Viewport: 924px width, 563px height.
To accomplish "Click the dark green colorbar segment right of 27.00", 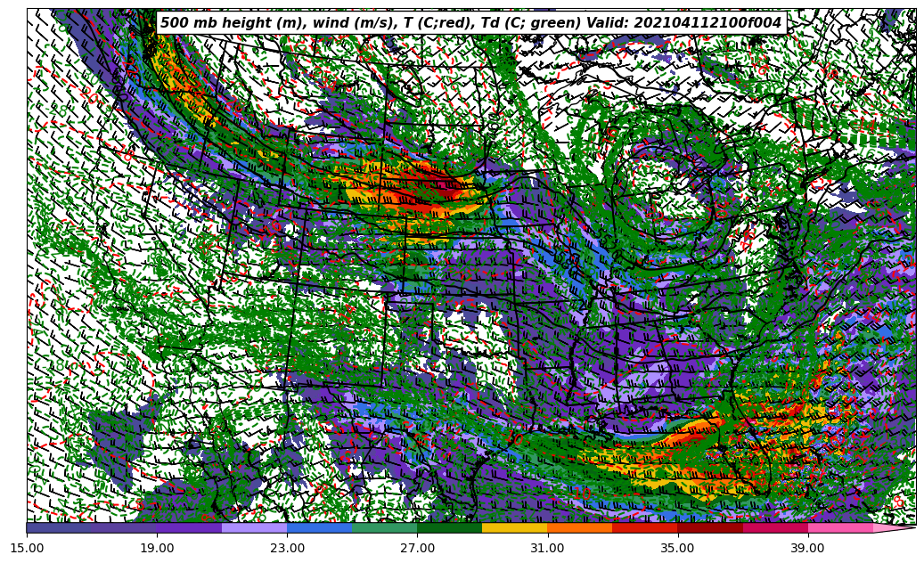I will (x=449, y=527).
